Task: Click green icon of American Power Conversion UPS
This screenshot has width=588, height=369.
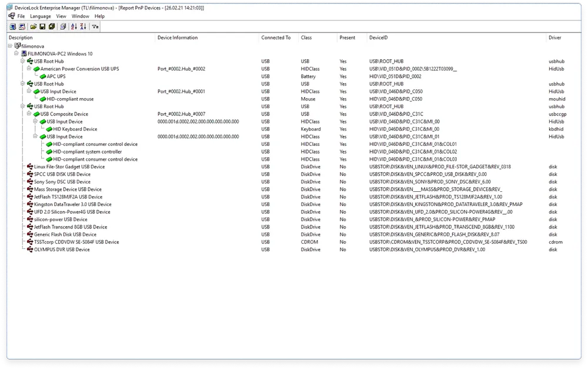Action: coord(36,69)
